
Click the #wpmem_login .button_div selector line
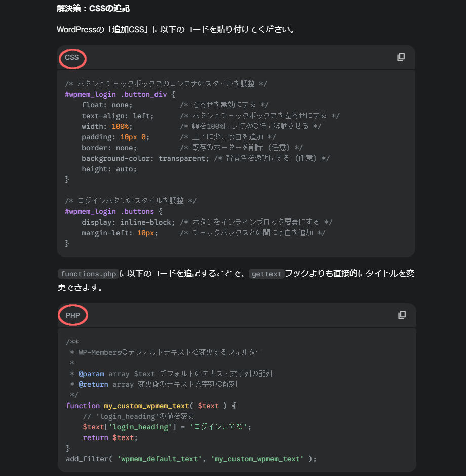pyautogui.click(x=120, y=94)
